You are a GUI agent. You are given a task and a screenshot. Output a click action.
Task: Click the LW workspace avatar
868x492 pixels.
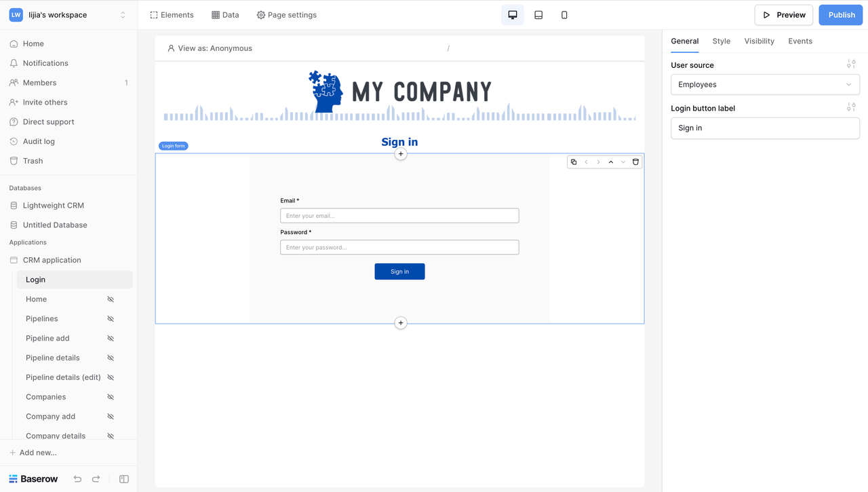click(x=16, y=15)
